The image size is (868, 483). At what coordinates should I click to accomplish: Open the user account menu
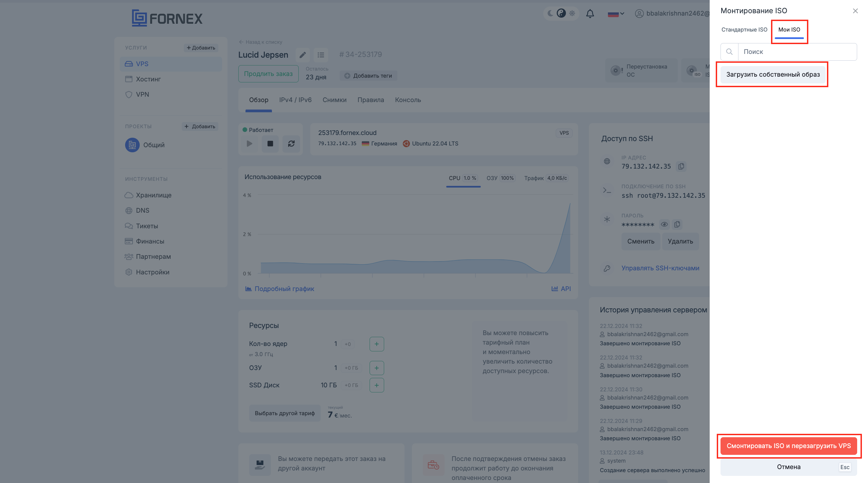[672, 13]
